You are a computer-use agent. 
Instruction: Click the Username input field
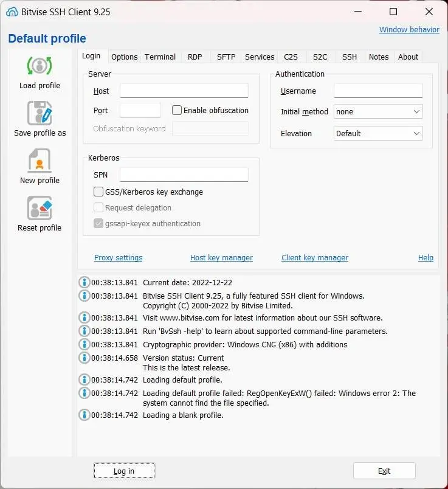click(x=378, y=91)
